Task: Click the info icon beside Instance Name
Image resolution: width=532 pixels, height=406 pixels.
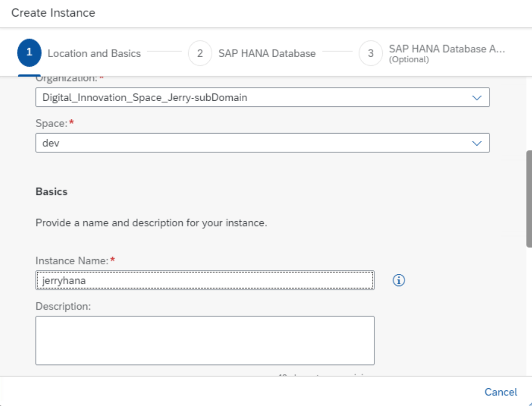Action: click(x=399, y=280)
